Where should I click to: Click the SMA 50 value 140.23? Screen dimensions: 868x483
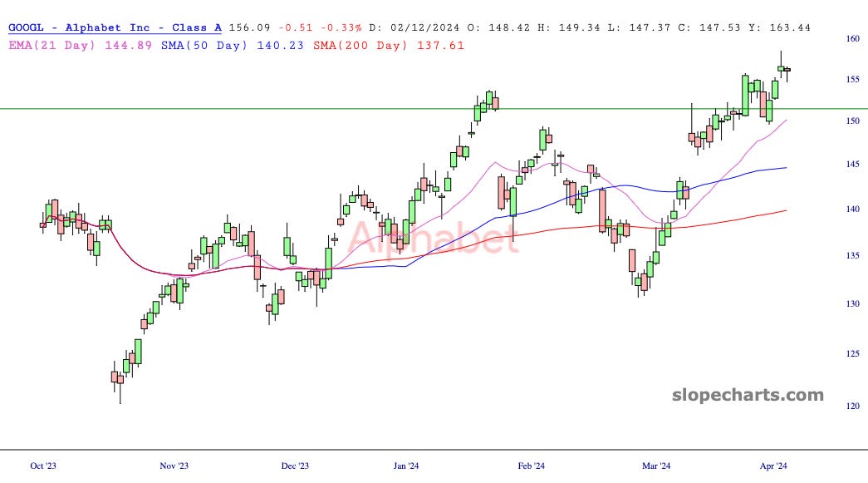click(x=280, y=46)
